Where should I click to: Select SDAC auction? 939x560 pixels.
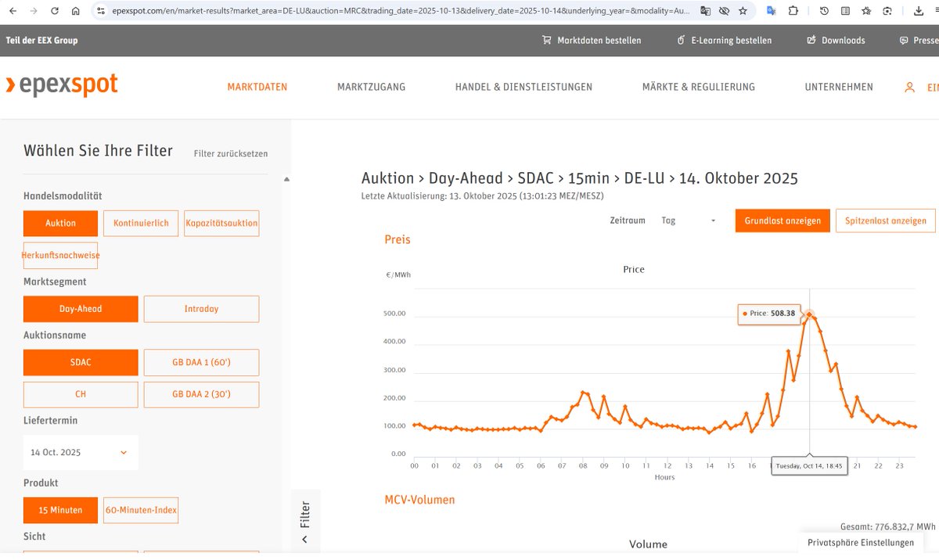pos(81,362)
